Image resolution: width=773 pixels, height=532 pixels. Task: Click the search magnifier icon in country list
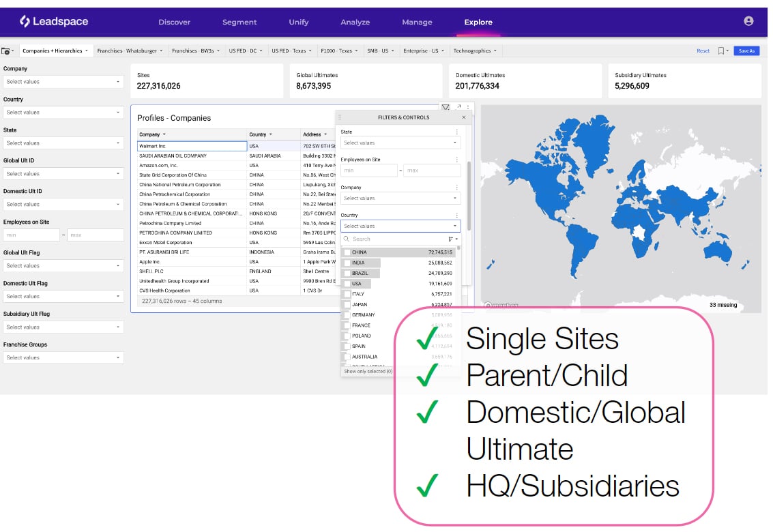(x=347, y=239)
